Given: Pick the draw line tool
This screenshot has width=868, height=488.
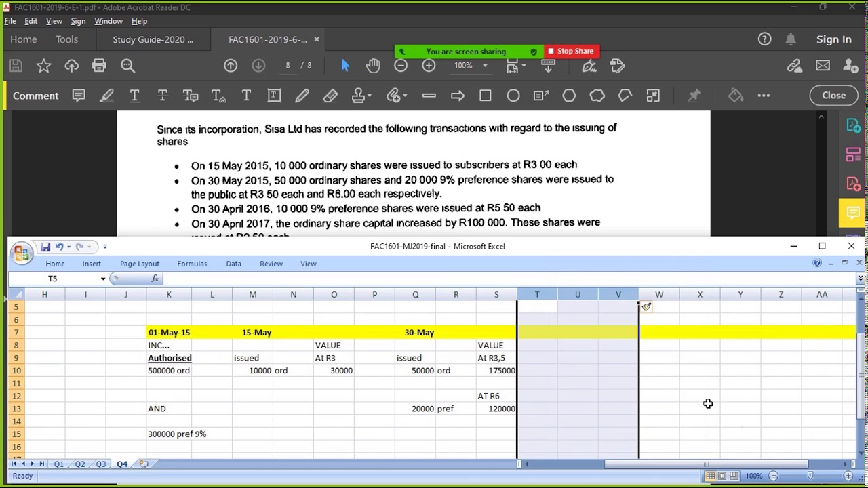Looking at the screenshot, I should tap(429, 96).
